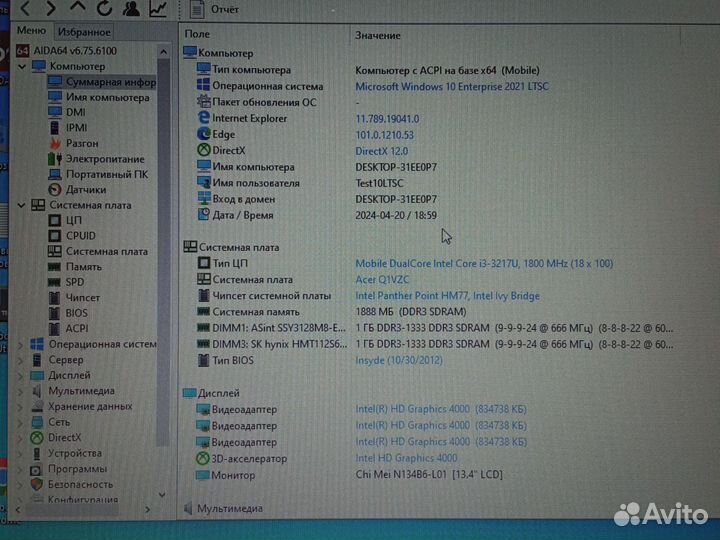720x540 pixels.
Task: Select the Монитор Chi Mei N134B6-L01 row
Action: 349,475
